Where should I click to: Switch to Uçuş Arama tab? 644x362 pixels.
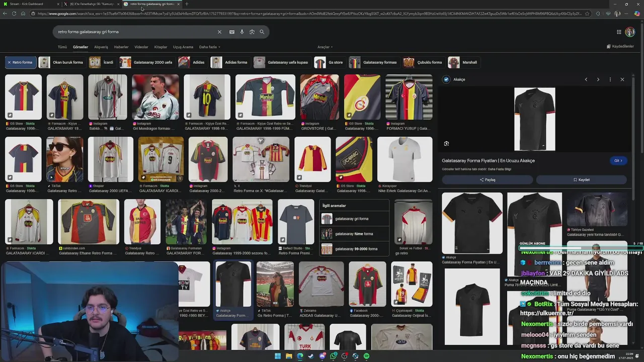tap(183, 47)
